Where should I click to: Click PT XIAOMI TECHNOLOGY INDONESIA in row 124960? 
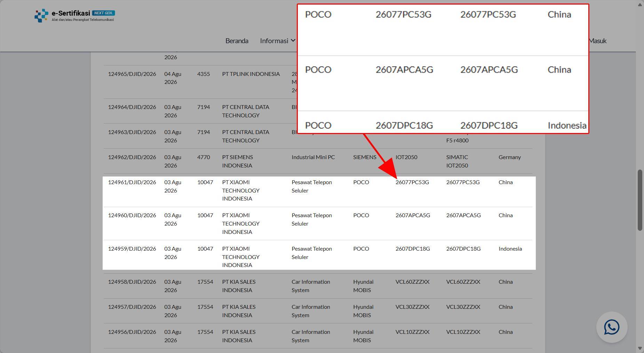click(x=241, y=223)
